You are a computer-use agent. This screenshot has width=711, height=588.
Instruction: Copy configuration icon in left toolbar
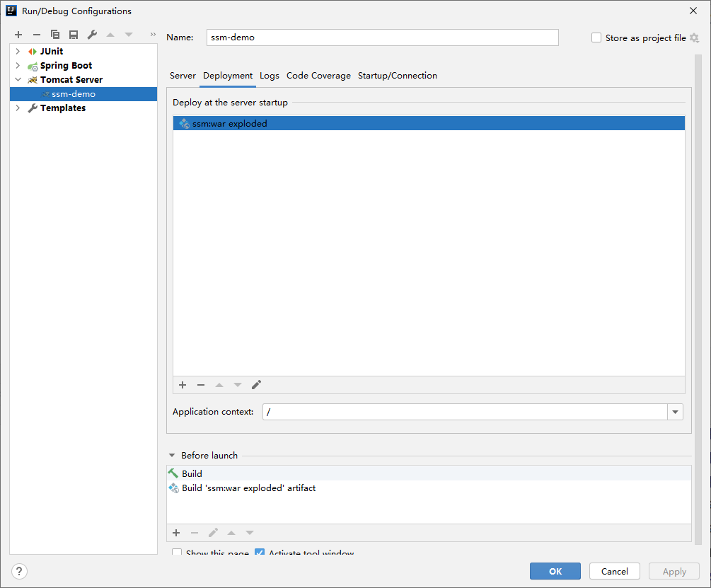coord(55,35)
